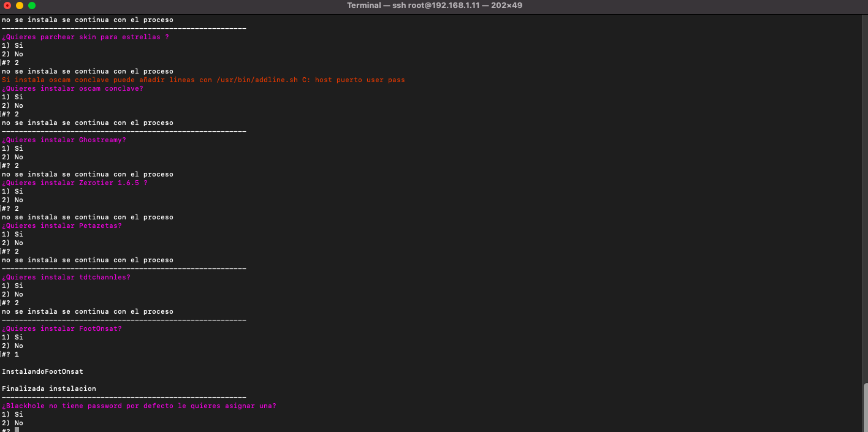Click the "InstalandoFootOnsat" output line
868x432 pixels.
[x=42, y=371]
